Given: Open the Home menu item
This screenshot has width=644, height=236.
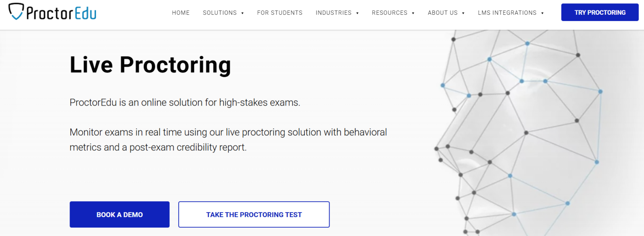Looking at the screenshot, I should [181, 13].
